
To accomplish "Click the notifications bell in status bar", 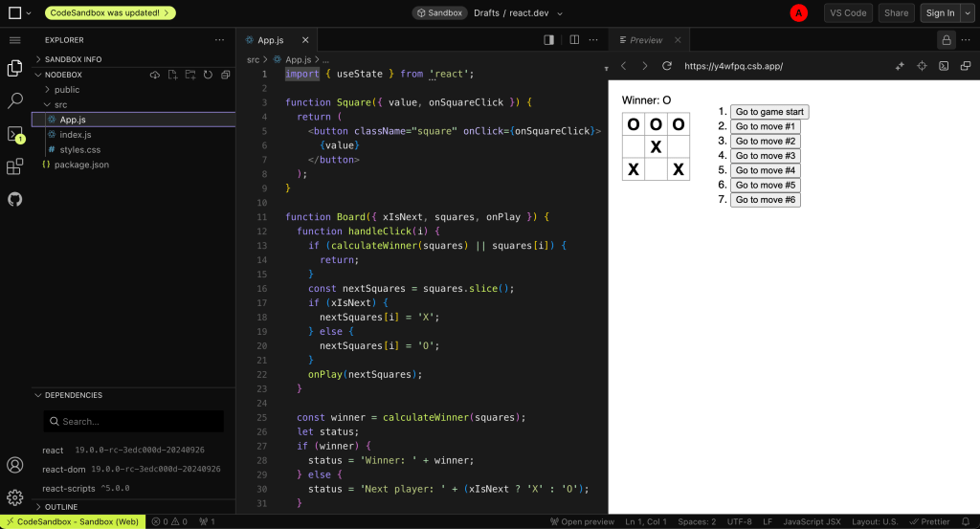I will click(966, 521).
